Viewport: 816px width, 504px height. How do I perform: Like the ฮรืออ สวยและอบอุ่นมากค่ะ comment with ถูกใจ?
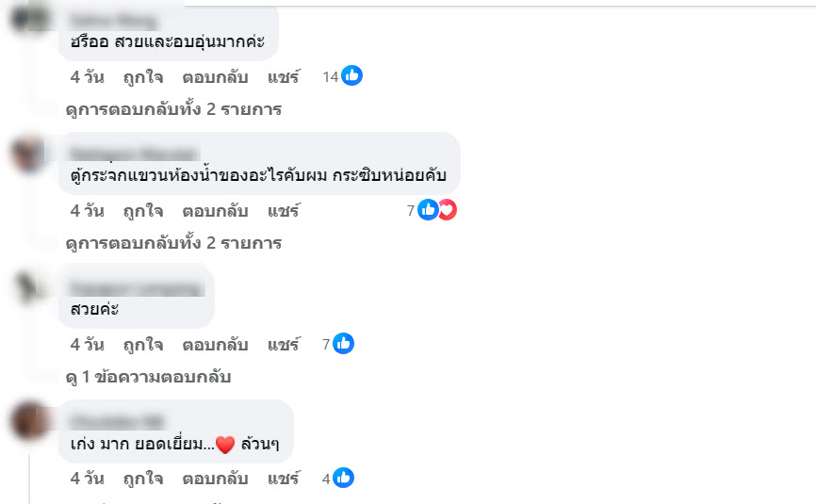point(143,76)
